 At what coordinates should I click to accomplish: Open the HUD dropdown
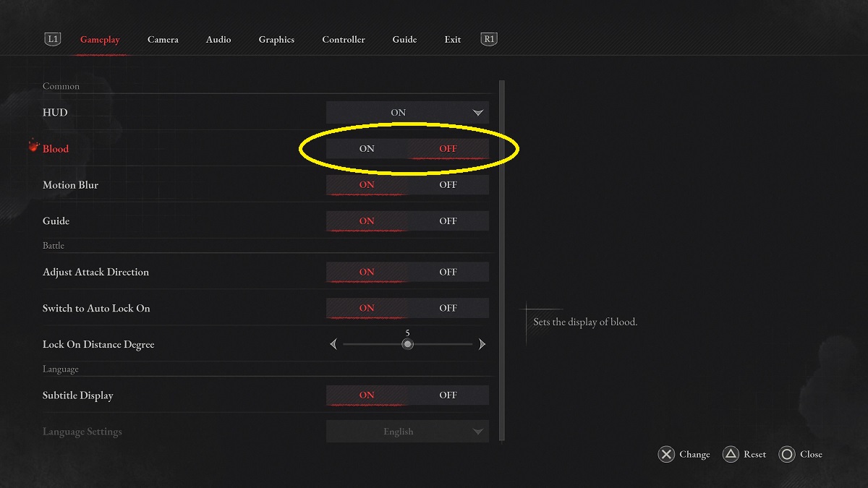pos(407,112)
